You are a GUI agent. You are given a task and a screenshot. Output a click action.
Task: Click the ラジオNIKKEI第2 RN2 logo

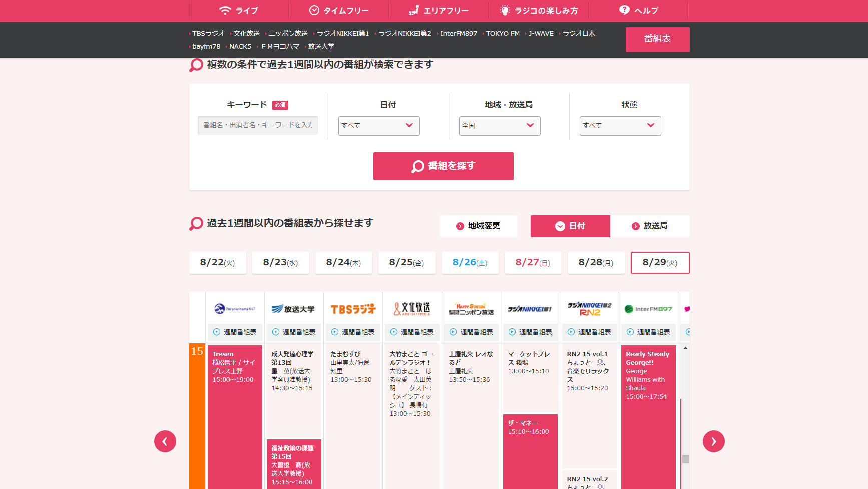click(x=589, y=309)
